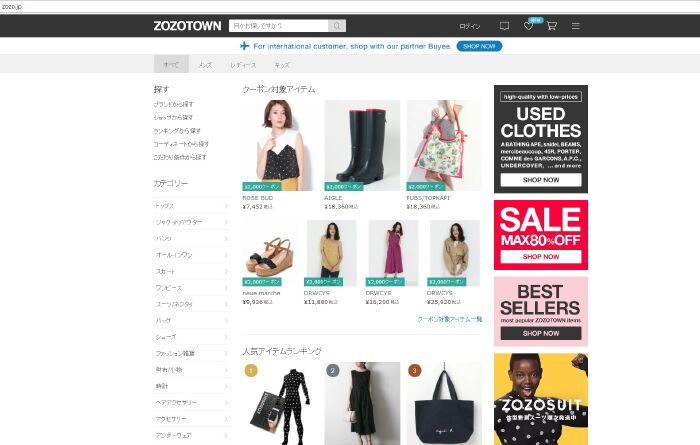
Task: Open neue marche sandals image
Action: (270, 253)
